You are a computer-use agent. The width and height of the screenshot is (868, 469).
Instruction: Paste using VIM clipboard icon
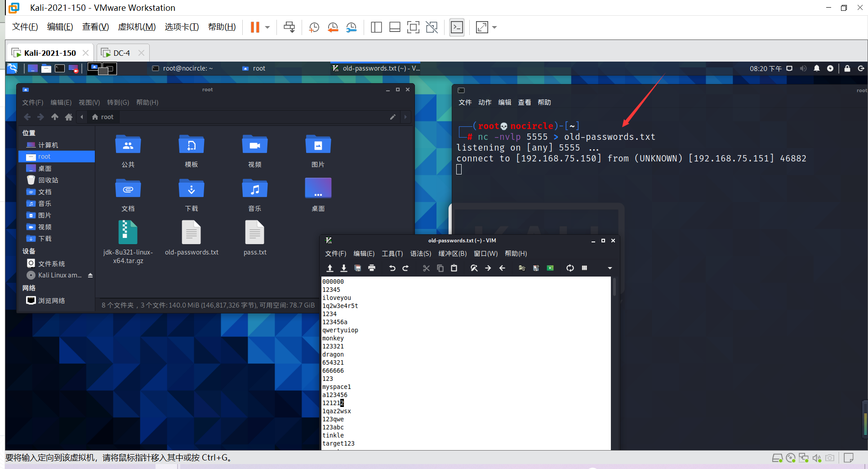(454, 268)
